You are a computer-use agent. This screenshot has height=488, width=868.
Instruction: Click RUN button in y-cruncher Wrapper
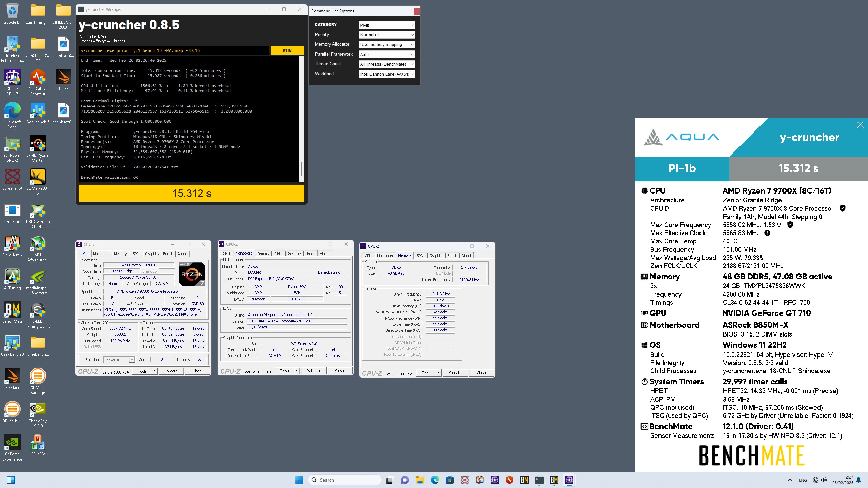pos(287,50)
